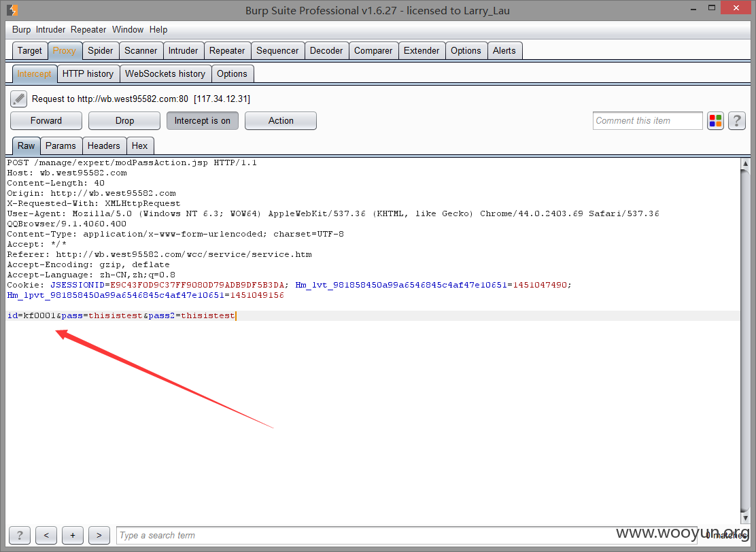Open the Help menu

tap(158, 29)
